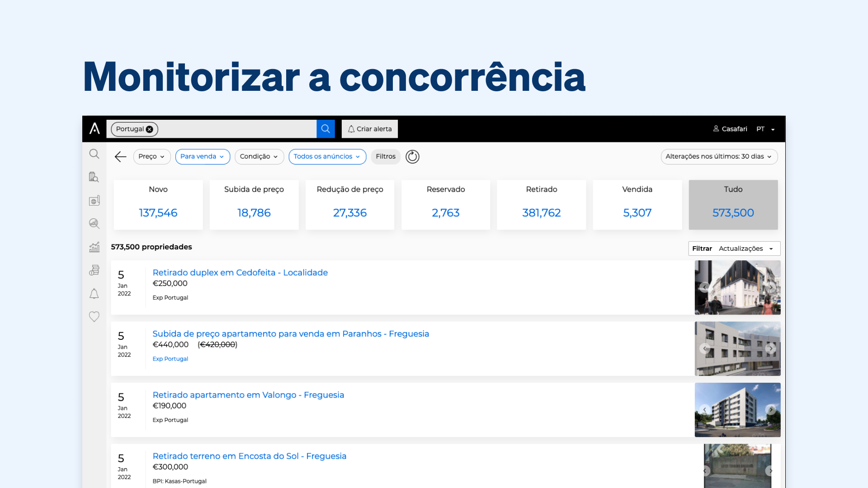The width and height of the screenshot is (868, 488).
Task: Open the Retirado duplex em Cedofeita listing
Action: pyautogui.click(x=240, y=272)
